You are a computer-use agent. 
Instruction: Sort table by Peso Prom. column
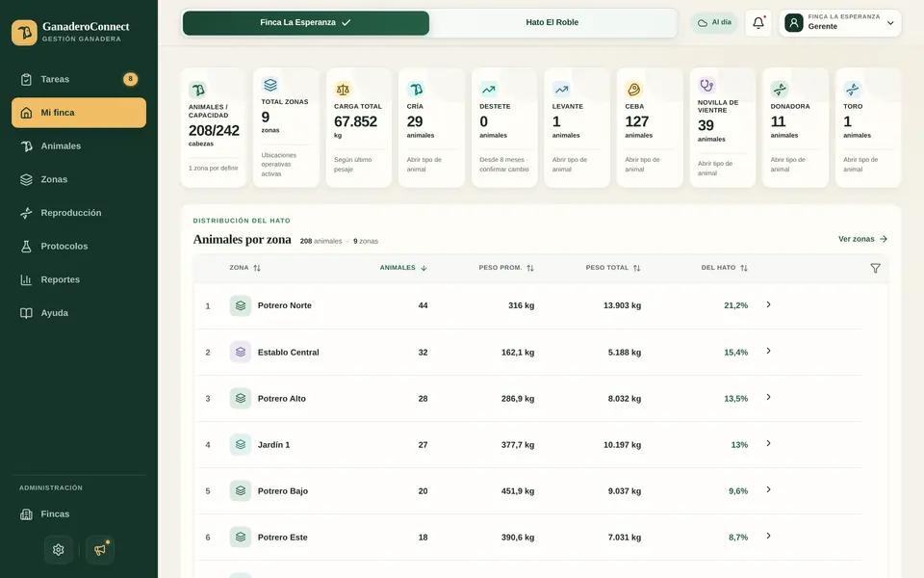pos(506,268)
